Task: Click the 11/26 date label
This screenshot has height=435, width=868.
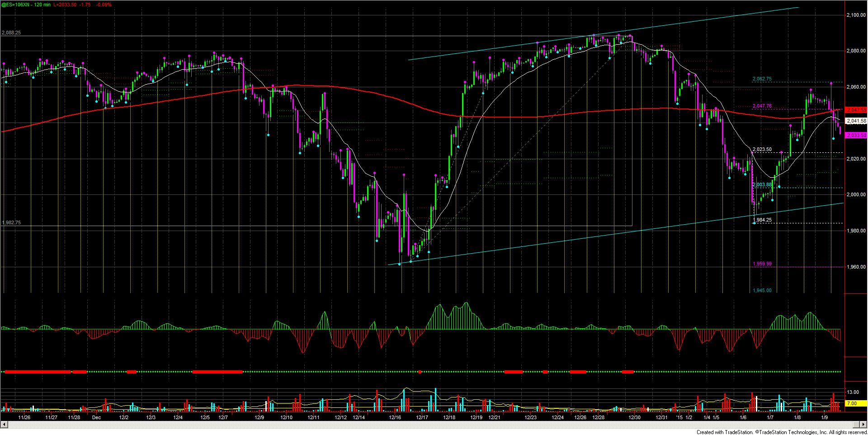Action: (24, 418)
